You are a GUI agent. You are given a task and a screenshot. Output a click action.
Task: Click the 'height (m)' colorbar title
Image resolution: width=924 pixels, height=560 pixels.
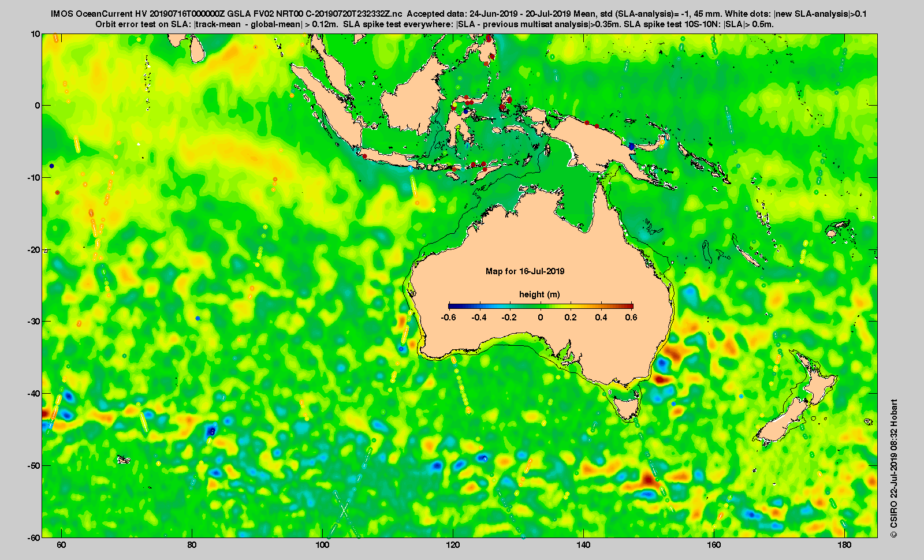[539, 294]
